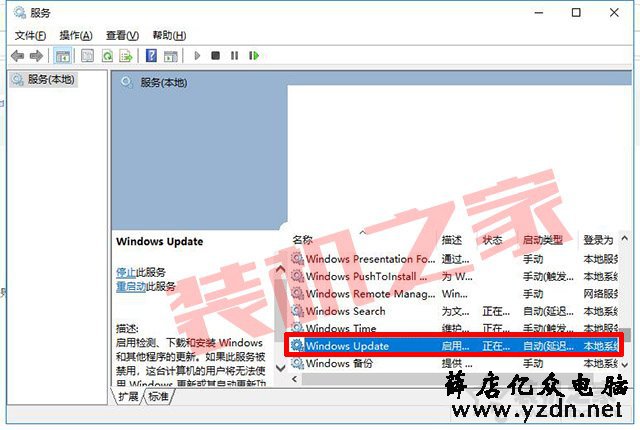
Task: Toggle the action pane toolbar icon
Action: pyautogui.click(x=171, y=56)
